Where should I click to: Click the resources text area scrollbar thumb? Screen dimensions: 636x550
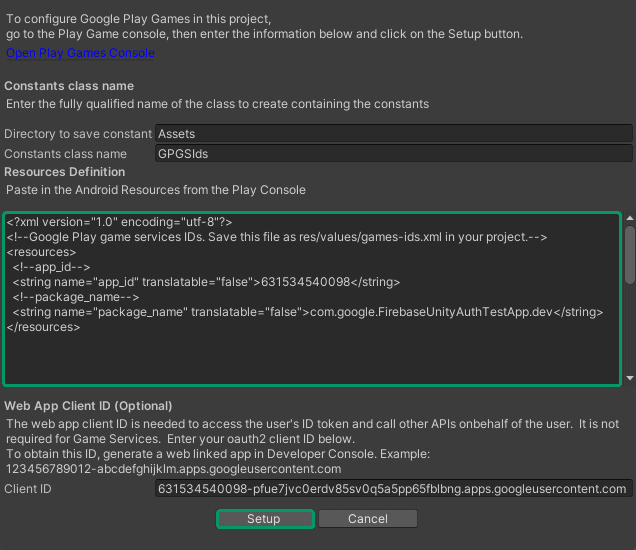(x=630, y=255)
